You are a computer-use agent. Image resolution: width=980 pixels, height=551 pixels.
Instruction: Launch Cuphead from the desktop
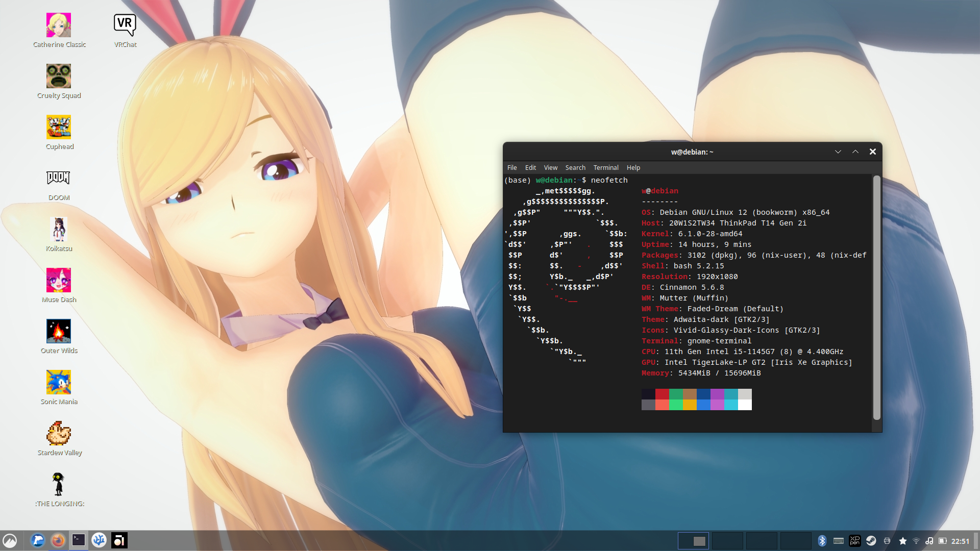click(x=59, y=128)
